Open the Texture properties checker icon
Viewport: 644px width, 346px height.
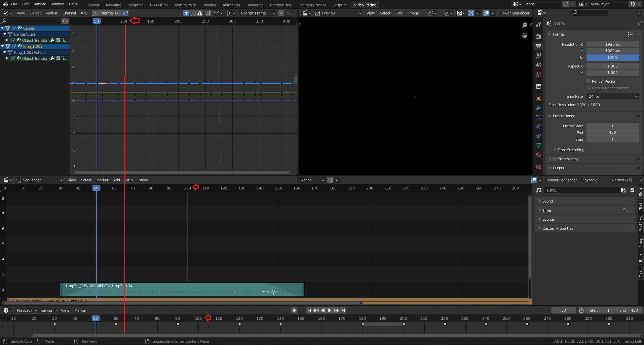[x=538, y=167]
